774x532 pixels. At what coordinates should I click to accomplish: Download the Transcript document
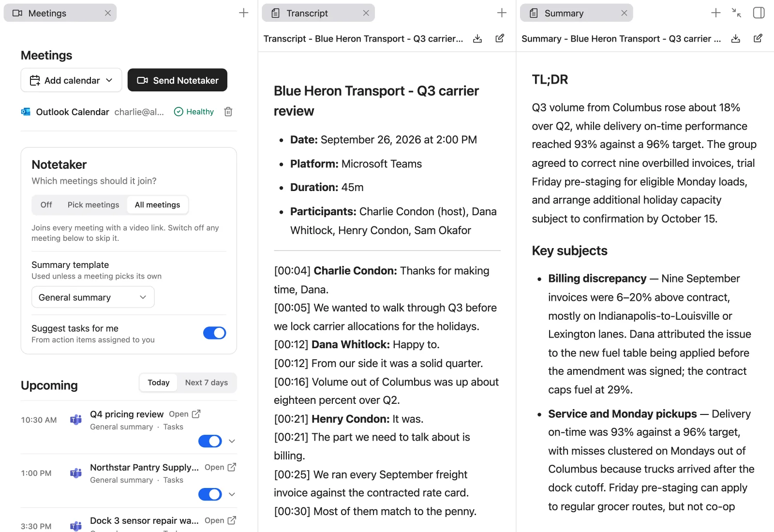(477, 39)
